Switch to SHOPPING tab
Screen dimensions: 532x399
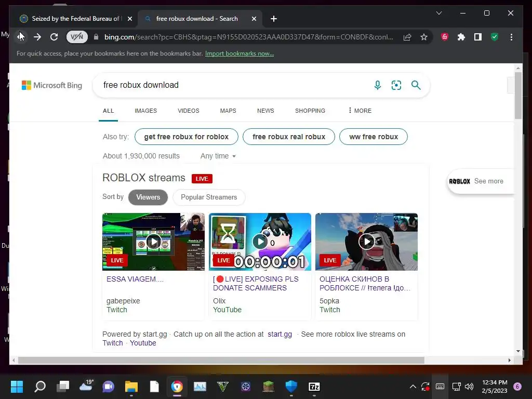[310, 111]
